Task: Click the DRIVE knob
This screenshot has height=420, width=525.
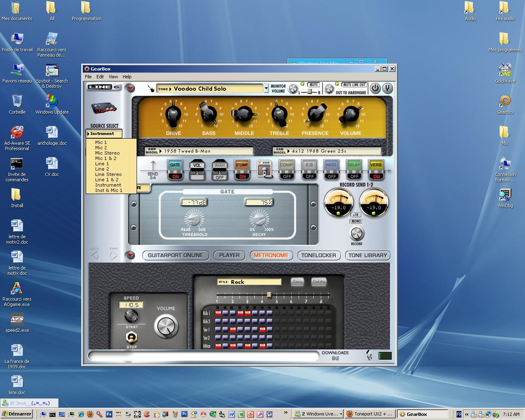Action: pyautogui.click(x=173, y=114)
